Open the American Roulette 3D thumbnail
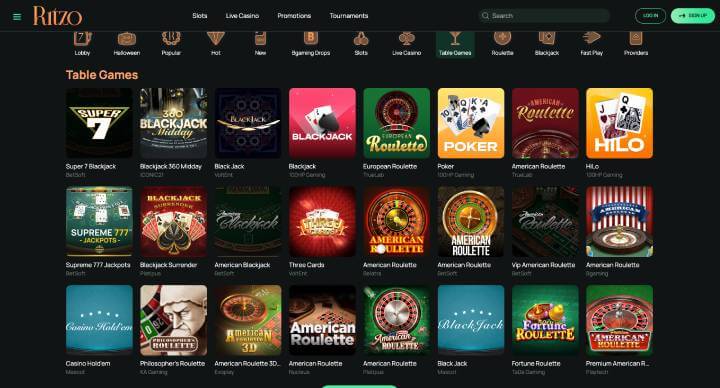720x388 pixels. 248,320
